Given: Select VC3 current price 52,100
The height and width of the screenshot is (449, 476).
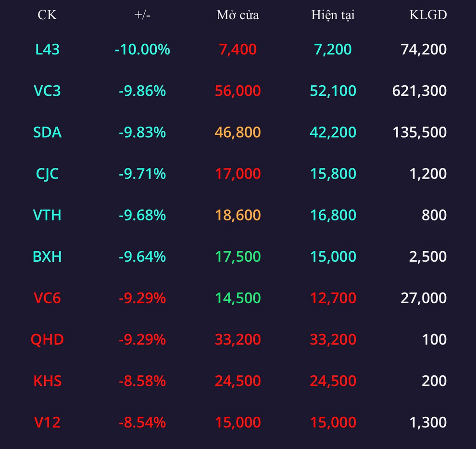Looking at the screenshot, I should (333, 90).
